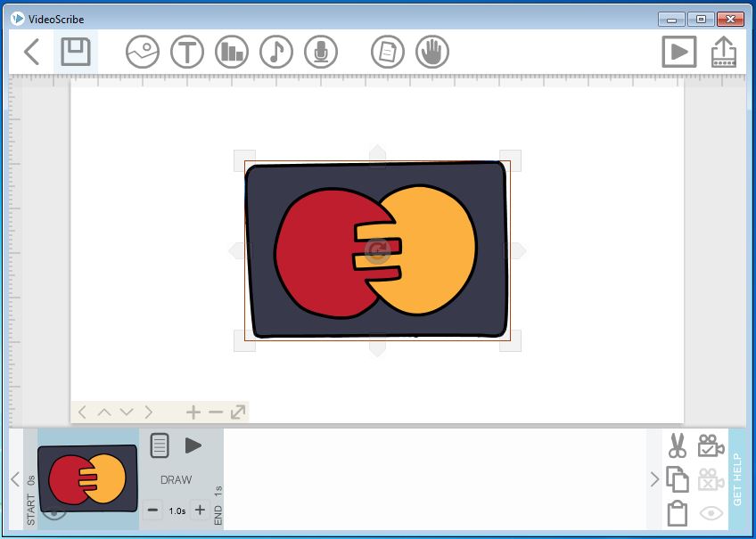This screenshot has height=539, width=756.
Task: Open the paper texture settings
Action: (x=386, y=52)
